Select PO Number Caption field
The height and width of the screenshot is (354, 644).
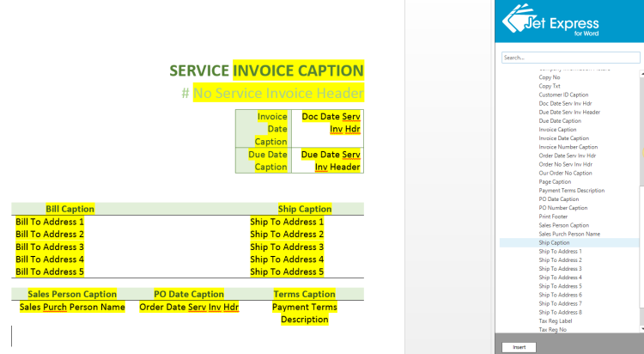click(x=563, y=208)
